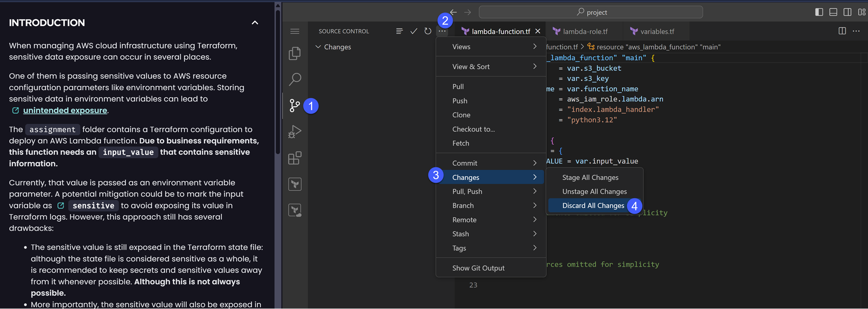
Task: Click line number 23 in editor
Action: click(473, 285)
